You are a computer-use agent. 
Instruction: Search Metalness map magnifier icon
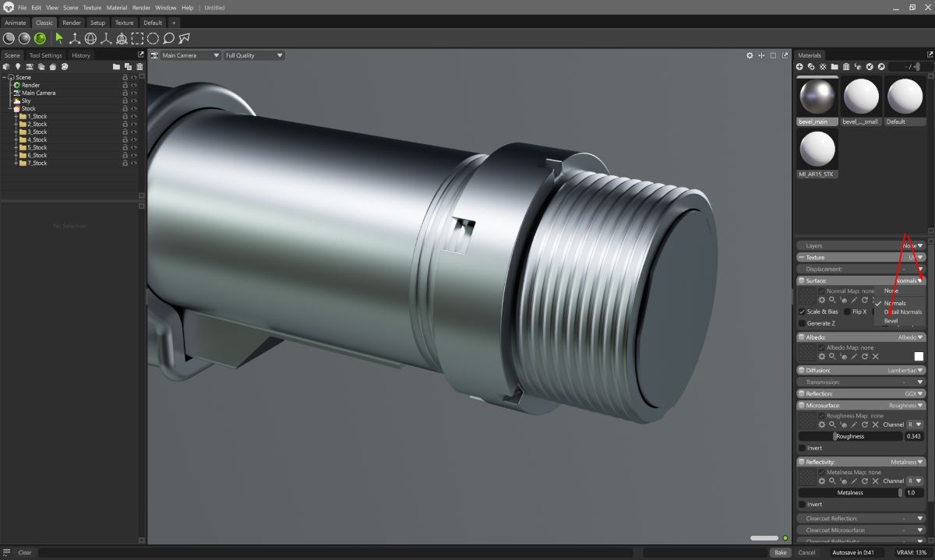click(x=832, y=481)
